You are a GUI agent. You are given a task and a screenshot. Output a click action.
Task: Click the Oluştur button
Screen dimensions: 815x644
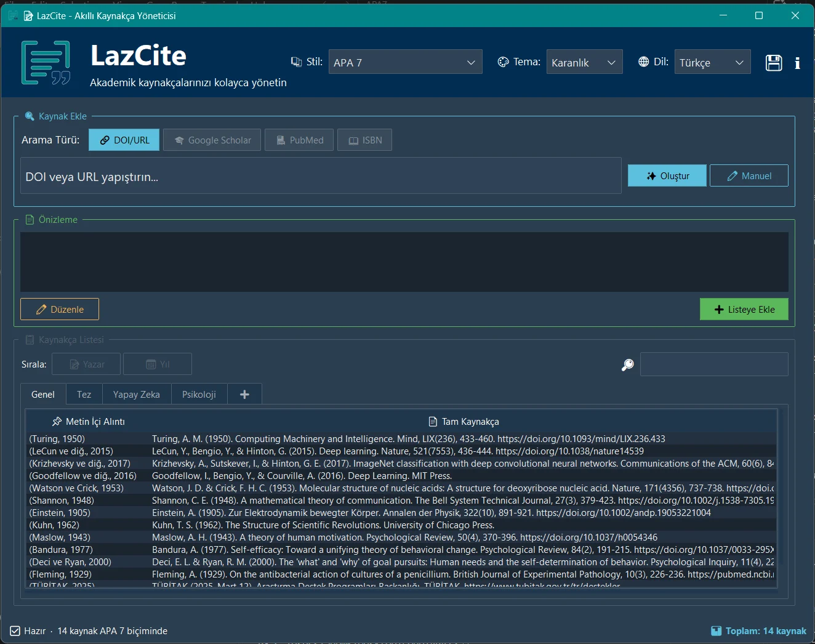[x=667, y=175]
